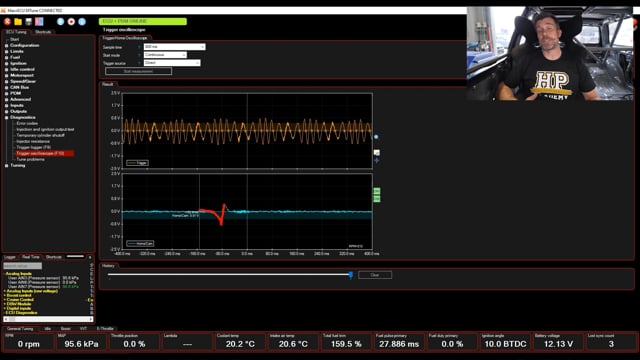Click help icon next to Start mode
Viewport: 640px width, 360px height.
coord(139,55)
